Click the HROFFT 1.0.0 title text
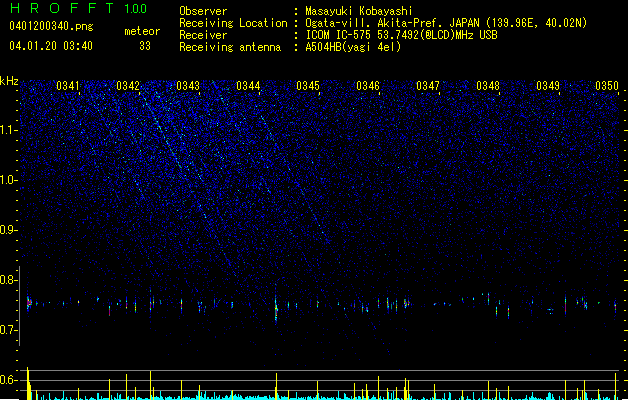629x400 pixels. point(78,8)
